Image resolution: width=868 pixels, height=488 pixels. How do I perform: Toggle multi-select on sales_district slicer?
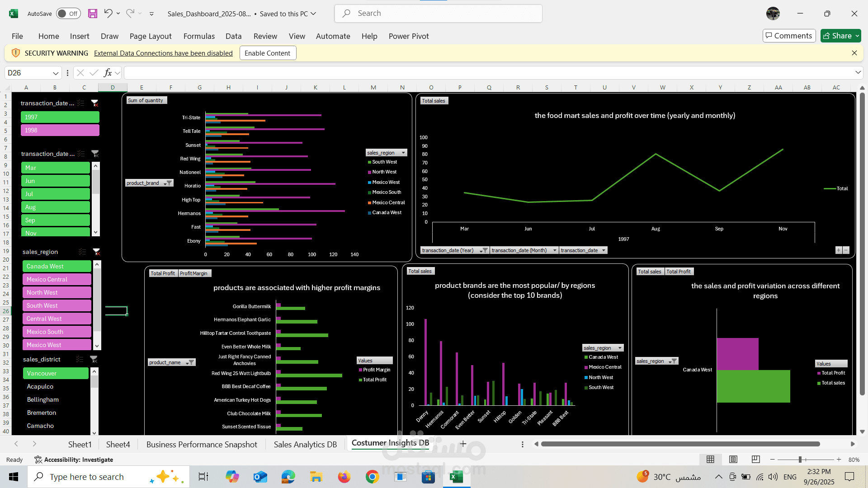coord(80,359)
